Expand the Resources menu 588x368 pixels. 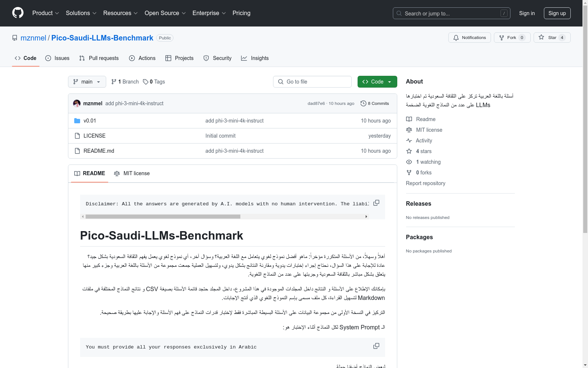point(121,13)
